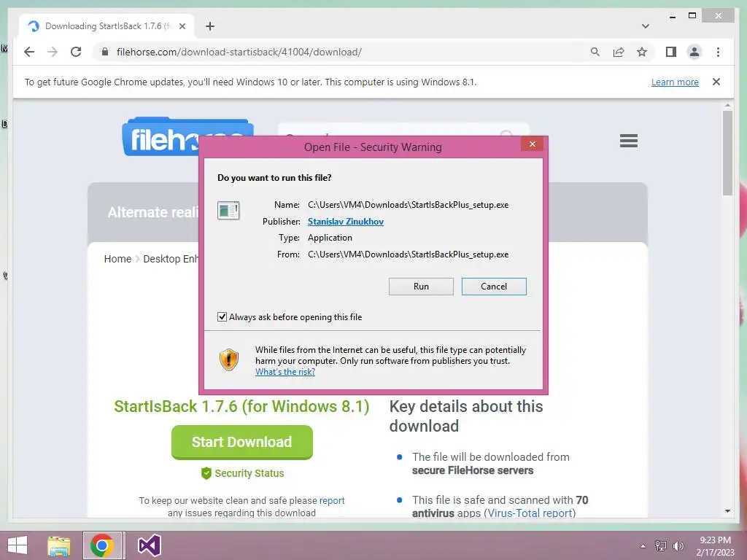Click Run in the Security Warning dialog
Image resolution: width=747 pixels, height=560 pixels.
click(x=421, y=286)
